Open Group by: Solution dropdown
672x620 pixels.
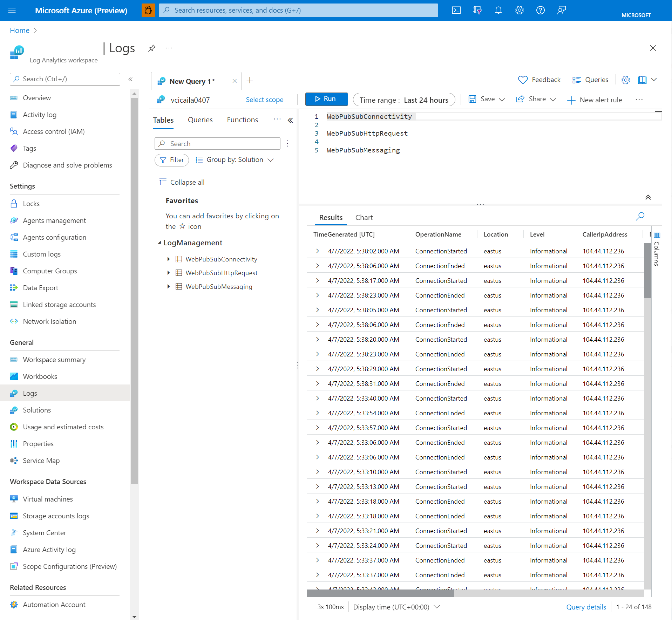tap(235, 160)
